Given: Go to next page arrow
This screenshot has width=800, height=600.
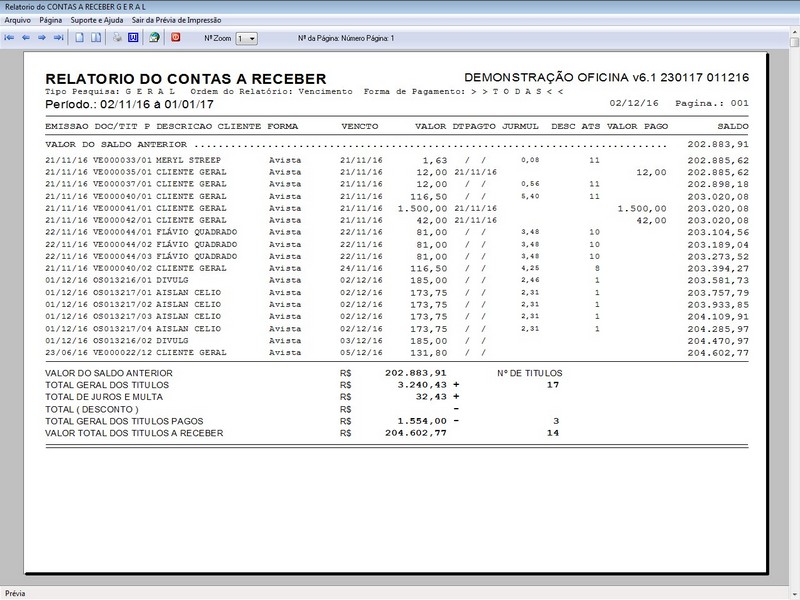Looking at the screenshot, I should (42, 38).
